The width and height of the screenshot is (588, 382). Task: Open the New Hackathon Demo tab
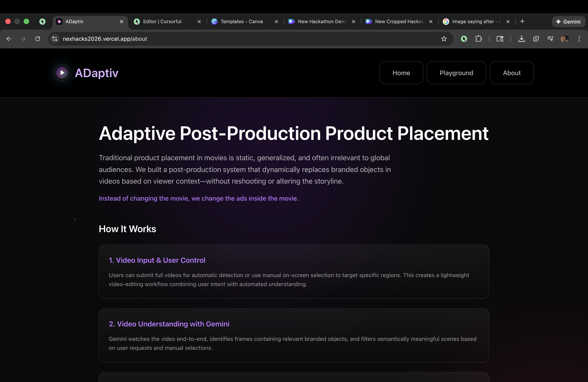(321, 21)
